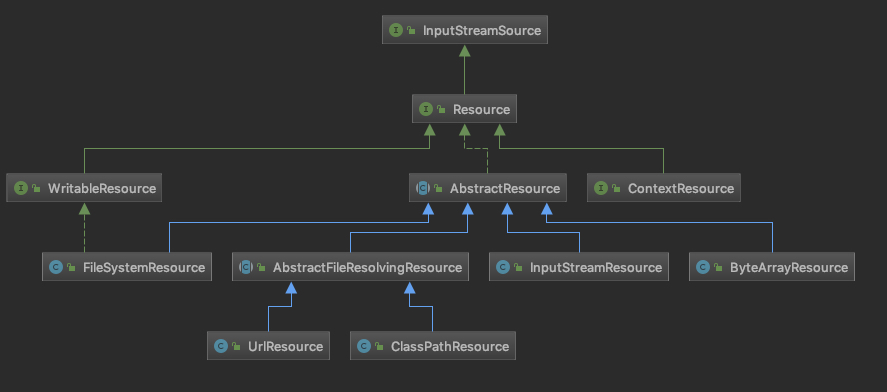Image resolution: width=887 pixels, height=392 pixels.
Task: Click the class icon on ByteArrayResource node
Action: (x=703, y=267)
